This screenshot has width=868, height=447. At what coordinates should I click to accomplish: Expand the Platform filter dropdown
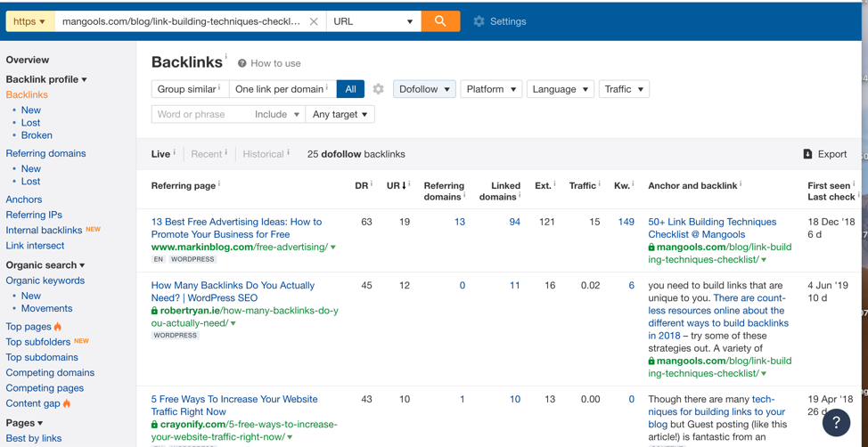point(491,89)
